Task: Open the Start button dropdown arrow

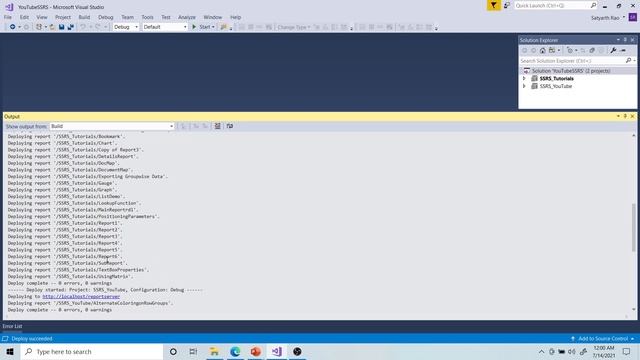Action: (x=213, y=27)
